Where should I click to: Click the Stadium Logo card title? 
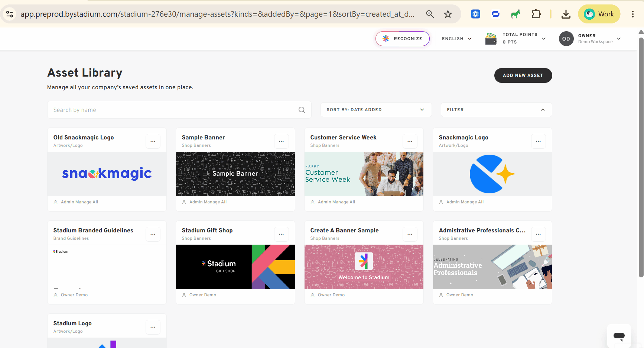[x=72, y=323]
